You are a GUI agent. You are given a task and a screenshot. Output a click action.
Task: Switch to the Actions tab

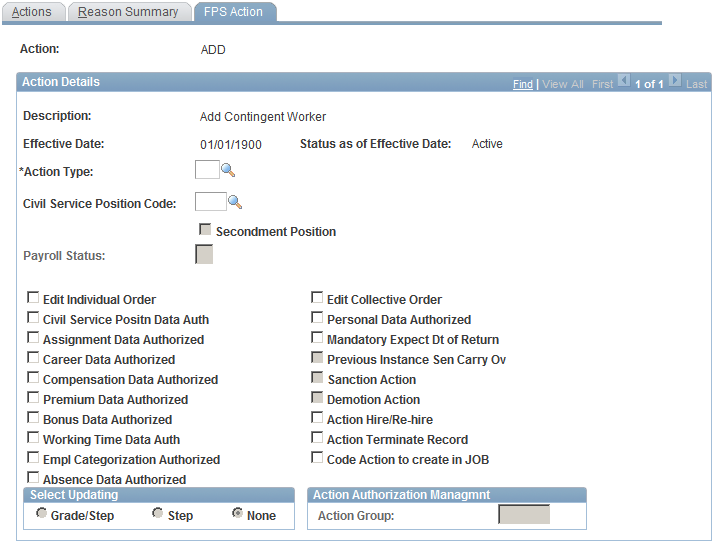(x=34, y=11)
